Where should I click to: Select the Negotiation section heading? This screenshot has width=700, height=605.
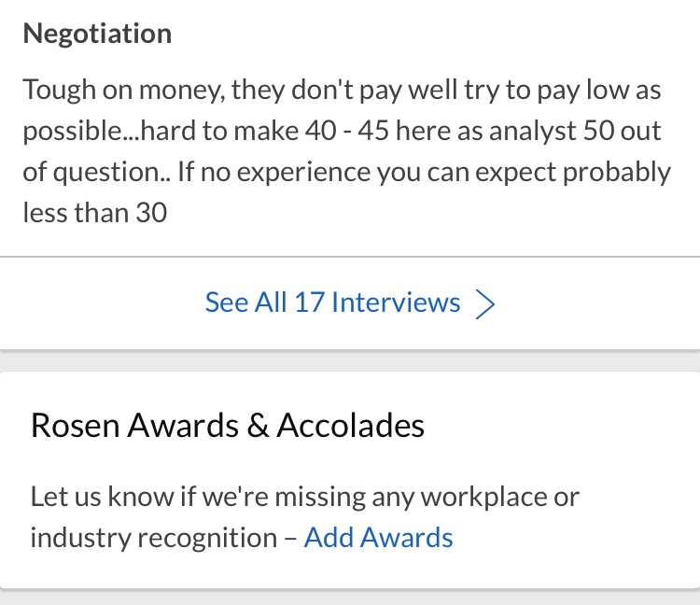pos(97,34)
